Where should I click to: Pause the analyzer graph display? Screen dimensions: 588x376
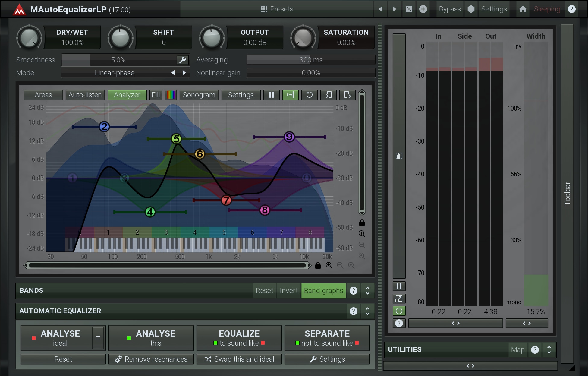click(x=271, y=95)
